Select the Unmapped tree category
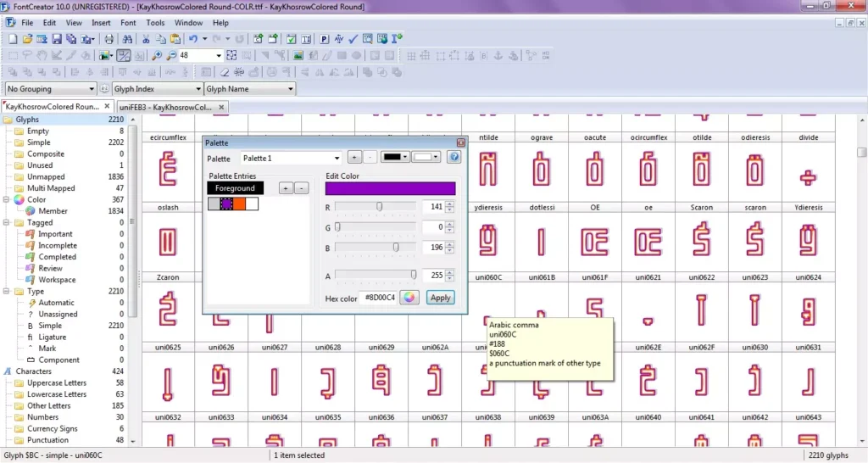The height and width of the screenshot is (463, 868). [46, 176]
